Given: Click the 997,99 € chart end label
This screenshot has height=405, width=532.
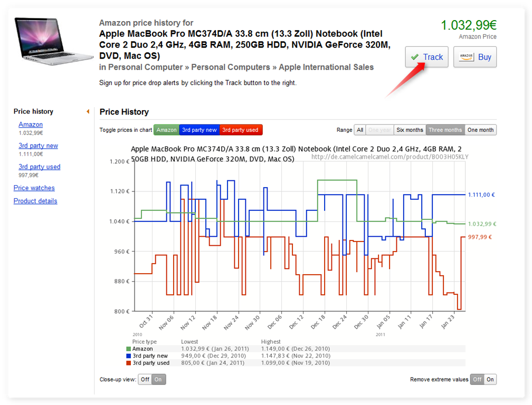Looking at the screenshot, I should 480,237.
